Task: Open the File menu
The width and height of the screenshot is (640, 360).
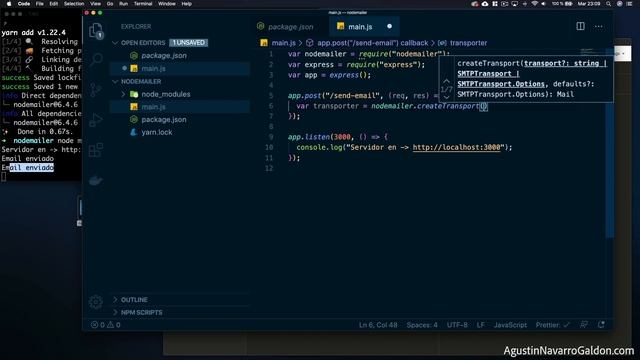Action: (x=40, y=4)
